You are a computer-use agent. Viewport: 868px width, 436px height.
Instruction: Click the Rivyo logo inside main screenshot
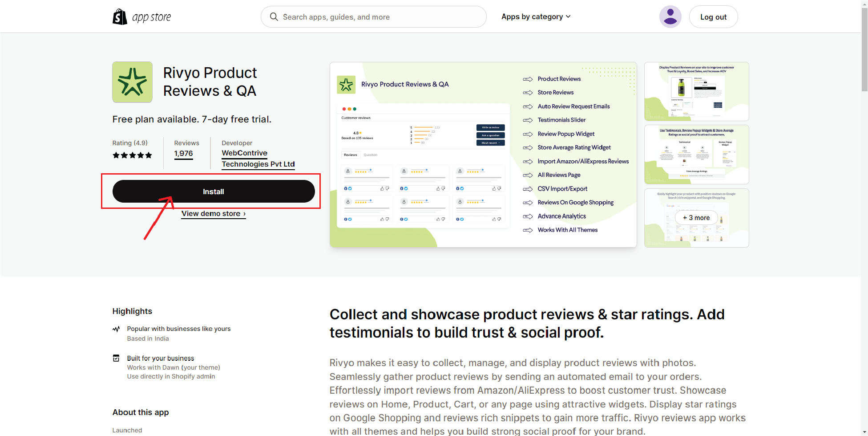pyautogui.click(x=346, y=85)
